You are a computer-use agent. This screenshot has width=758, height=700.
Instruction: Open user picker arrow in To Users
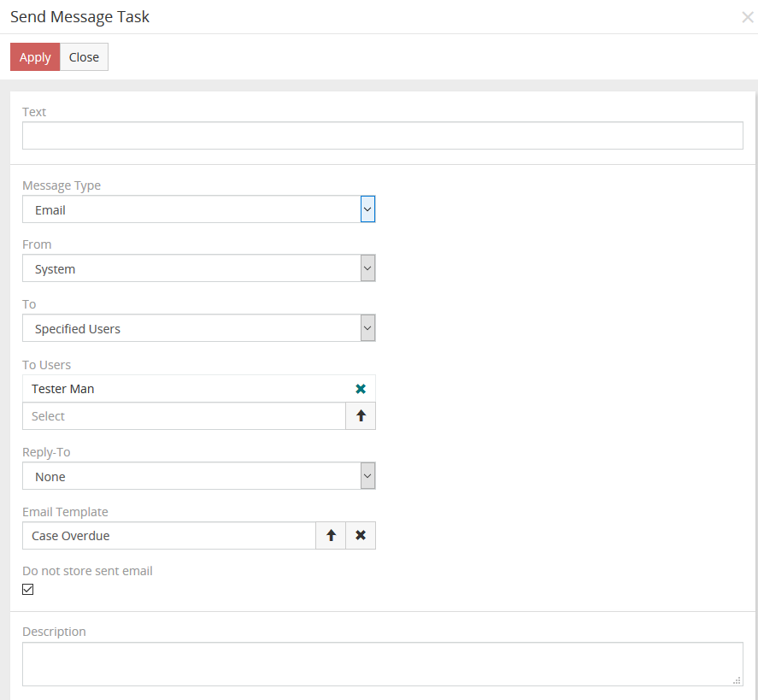pos(361,416)
